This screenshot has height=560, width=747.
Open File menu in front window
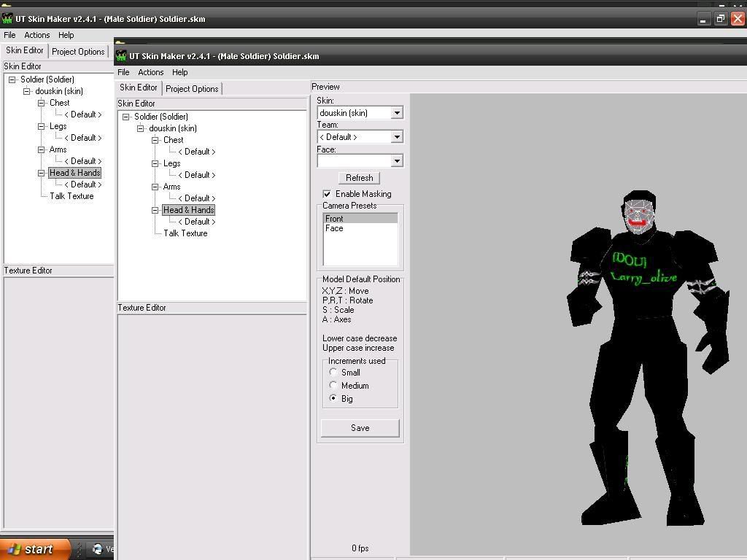pos(123,72)
